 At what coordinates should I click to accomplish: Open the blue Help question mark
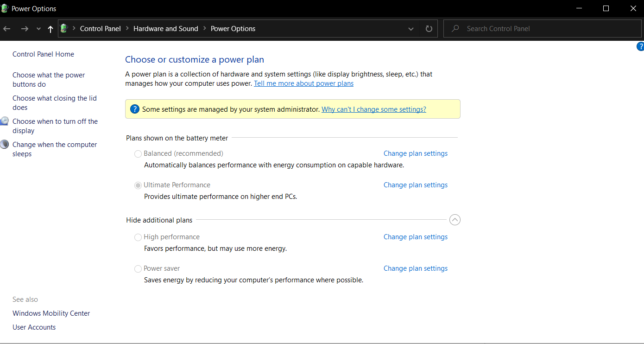point(641,46)
